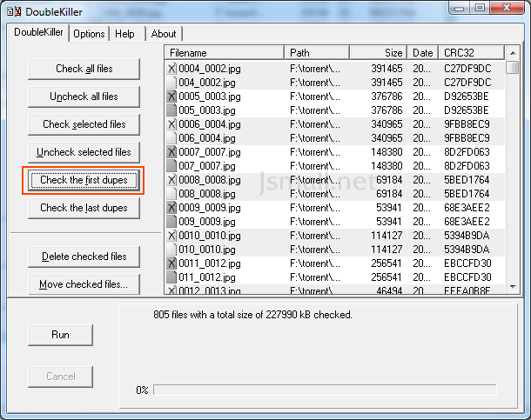Uncheck the checkbox for 0004_0002.jpg
Image resolution: width=531 pixels, height=420 pixels.
point(171,69)
